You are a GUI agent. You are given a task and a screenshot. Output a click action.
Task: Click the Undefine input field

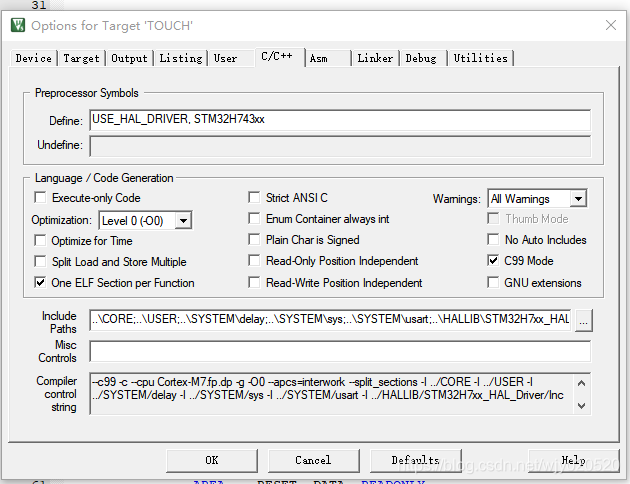tap(340, 146)
